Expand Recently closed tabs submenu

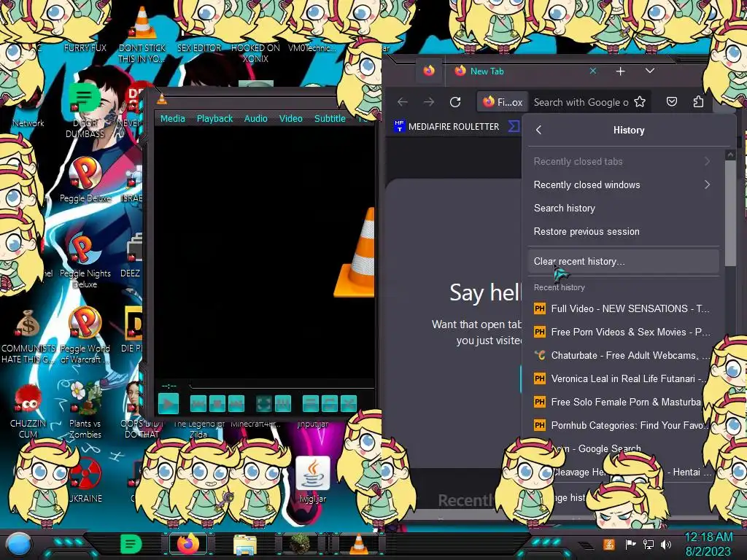tap(623, 161)
